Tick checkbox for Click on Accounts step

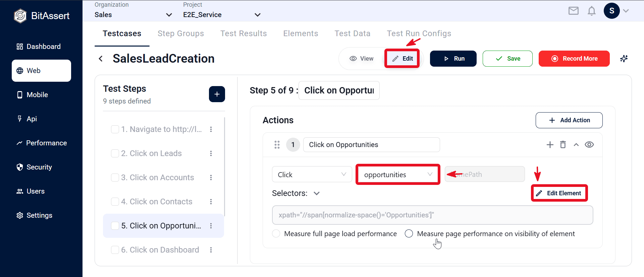click(x=115, y=178)
